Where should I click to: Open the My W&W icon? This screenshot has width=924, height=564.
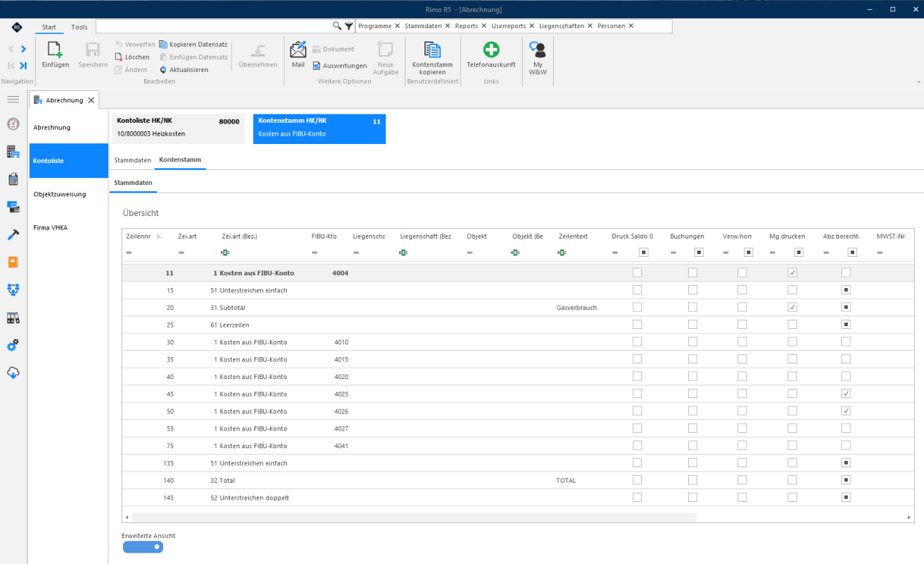[x=538, y=49]
